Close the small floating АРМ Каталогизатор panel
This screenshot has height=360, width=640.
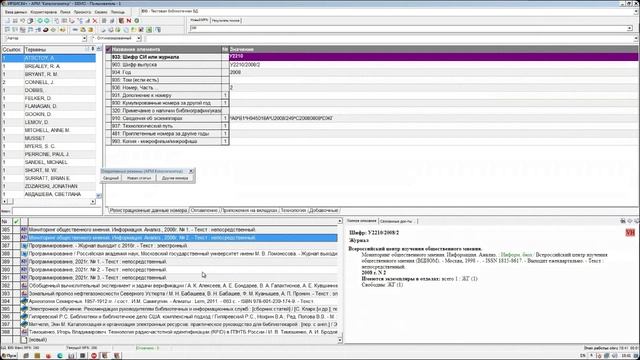[191, 171]
